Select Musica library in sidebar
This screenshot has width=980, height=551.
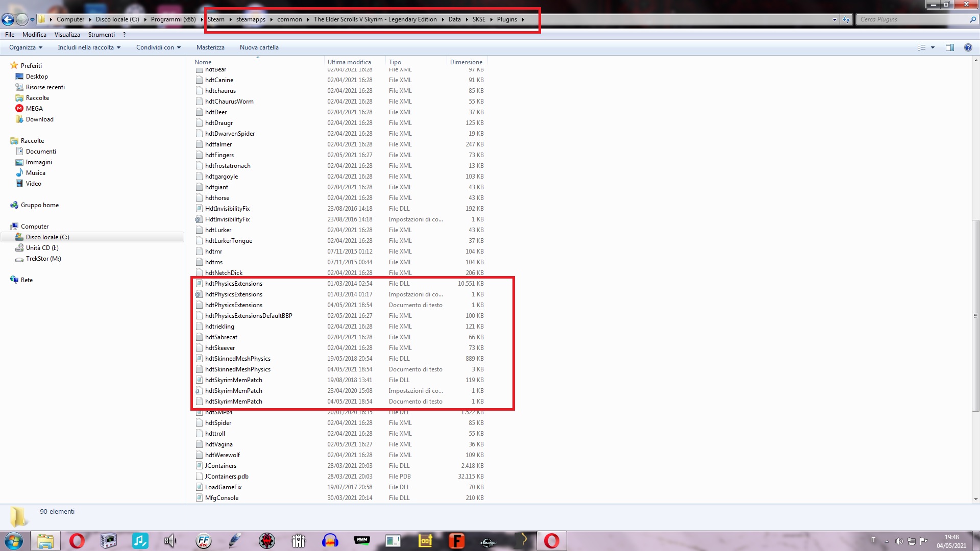pyautogui.click(x=35, y=173)
